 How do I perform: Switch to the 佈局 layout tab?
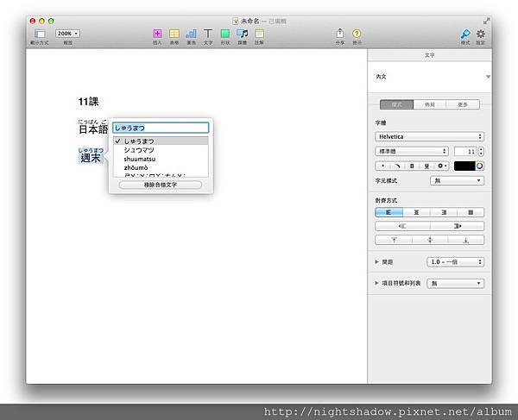click(x=429, y=104)
